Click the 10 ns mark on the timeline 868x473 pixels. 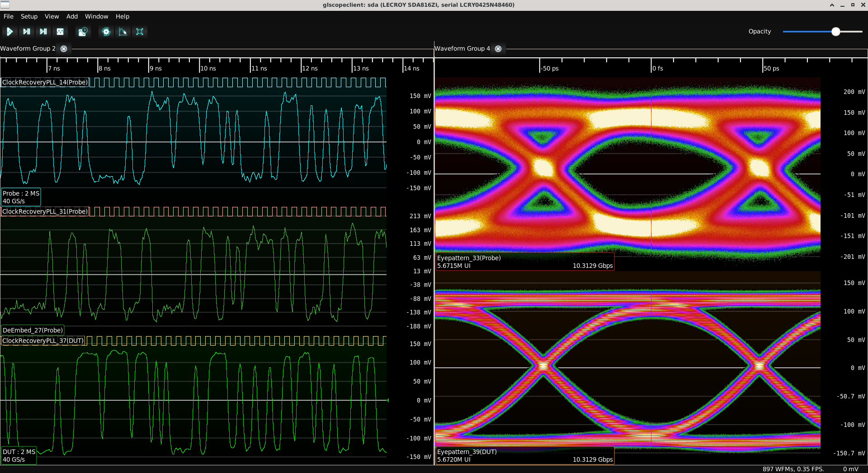(x=208, y=68)
